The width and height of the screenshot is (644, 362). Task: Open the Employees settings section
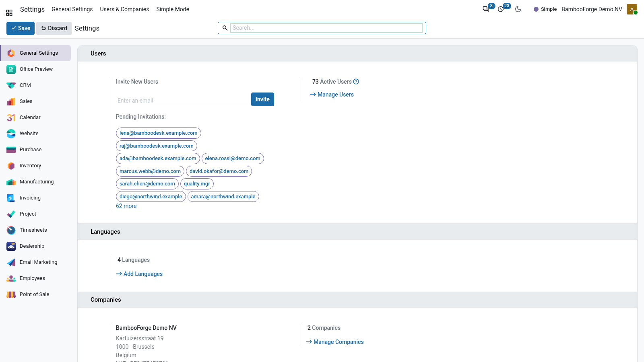pos(35,278)
